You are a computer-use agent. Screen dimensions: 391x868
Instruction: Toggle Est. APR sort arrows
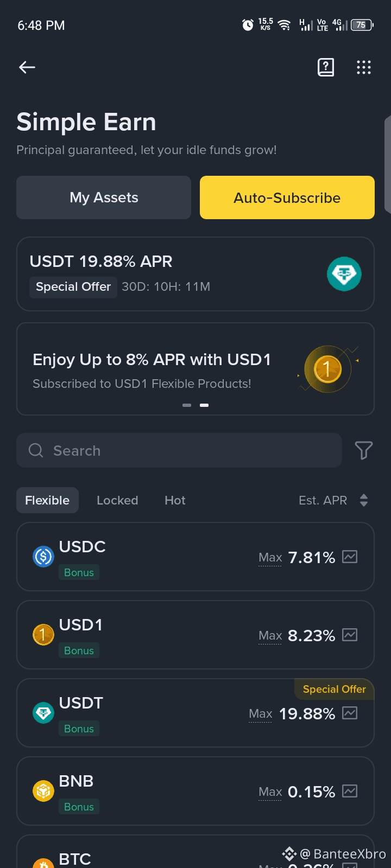click(364, 500)
